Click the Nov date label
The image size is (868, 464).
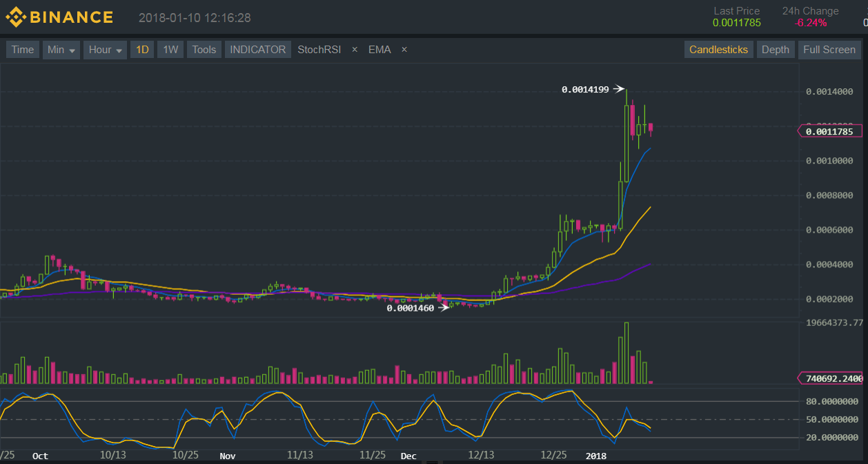click(228, 456)
